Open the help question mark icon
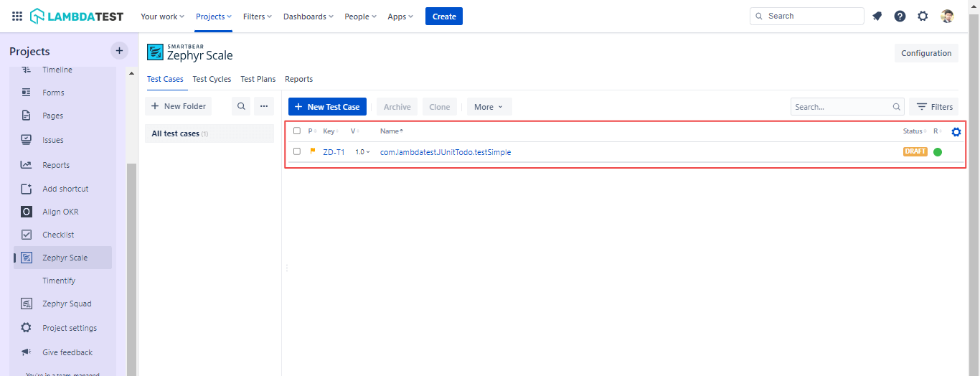980x376 pixels. (x=900, y=16)
